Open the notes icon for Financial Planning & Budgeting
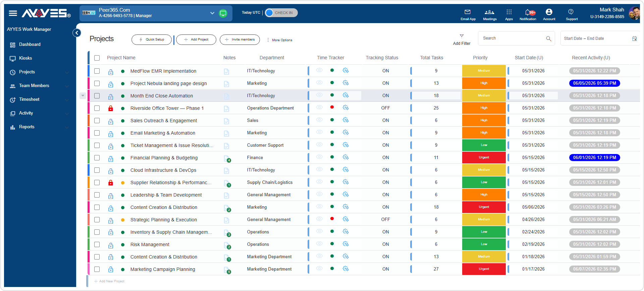 tap(227, 158)
